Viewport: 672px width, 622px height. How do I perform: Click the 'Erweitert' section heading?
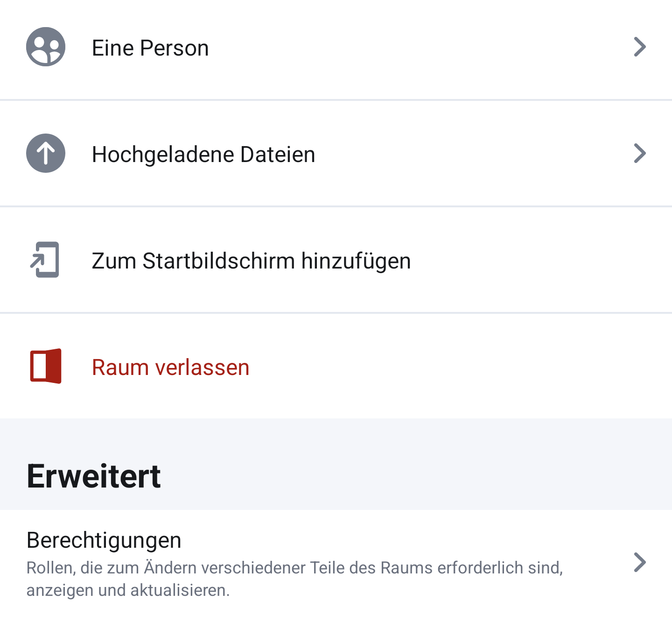pos(94,476)
